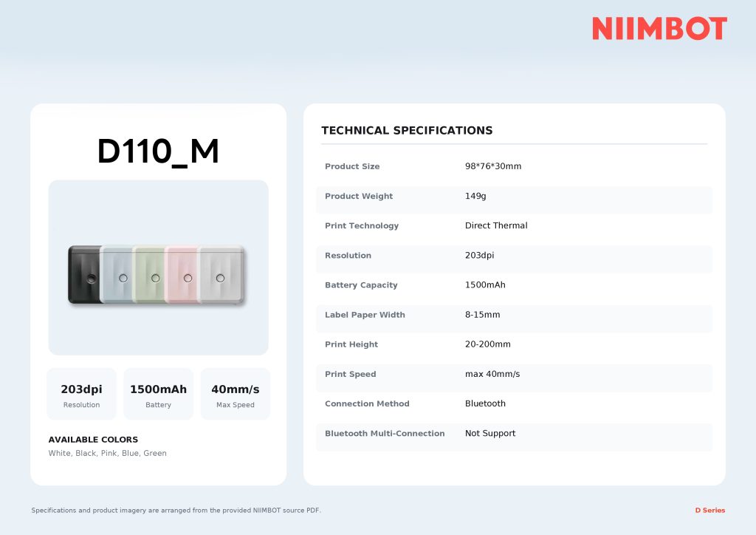Click the Print Height label
The height and width of the screenshot is (535, 756).
tap(351, 344)
